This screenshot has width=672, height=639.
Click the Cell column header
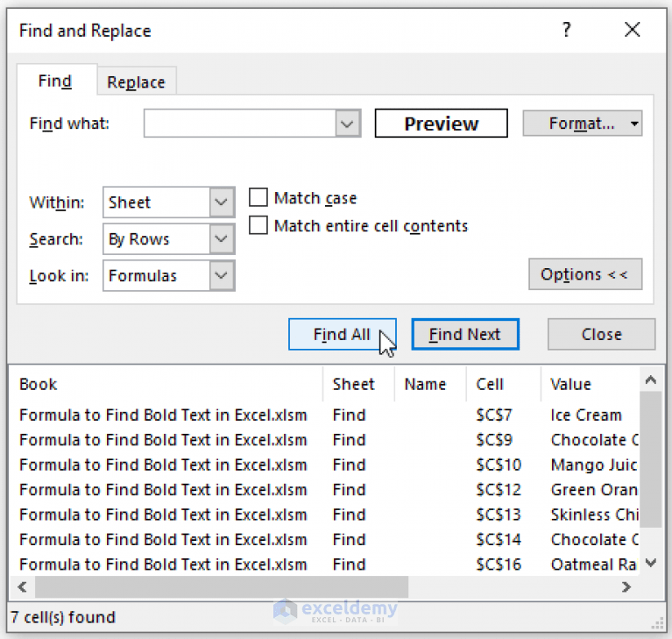click(504, 384)
